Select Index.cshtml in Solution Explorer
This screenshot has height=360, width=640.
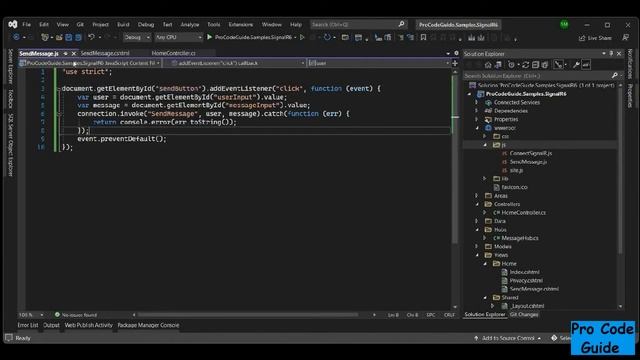click(524, 272)
